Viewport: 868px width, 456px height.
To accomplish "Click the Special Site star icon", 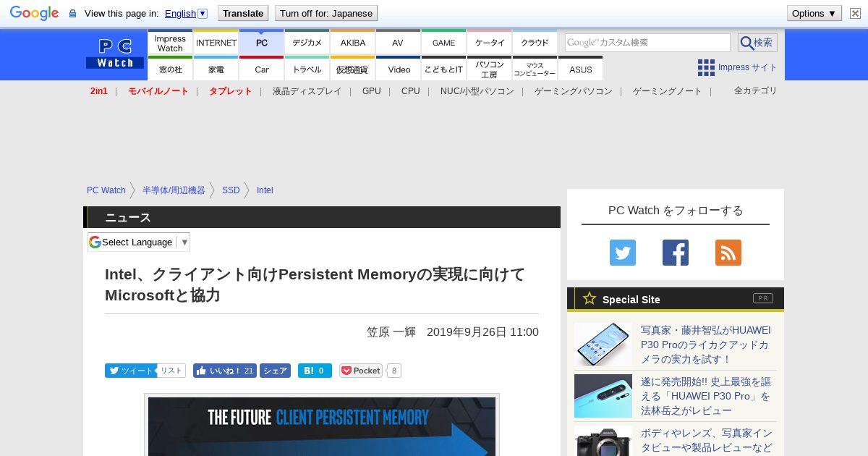I will (590, 298).
